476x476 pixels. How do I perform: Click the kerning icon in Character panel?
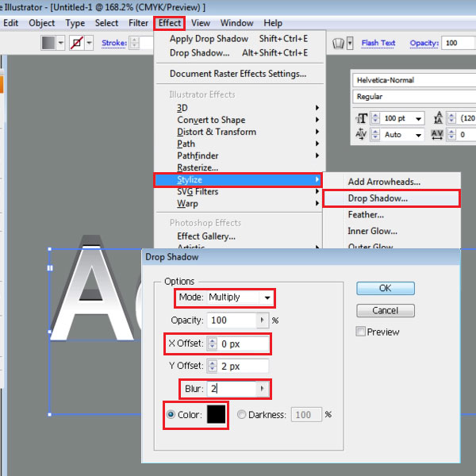coord(361,134)
